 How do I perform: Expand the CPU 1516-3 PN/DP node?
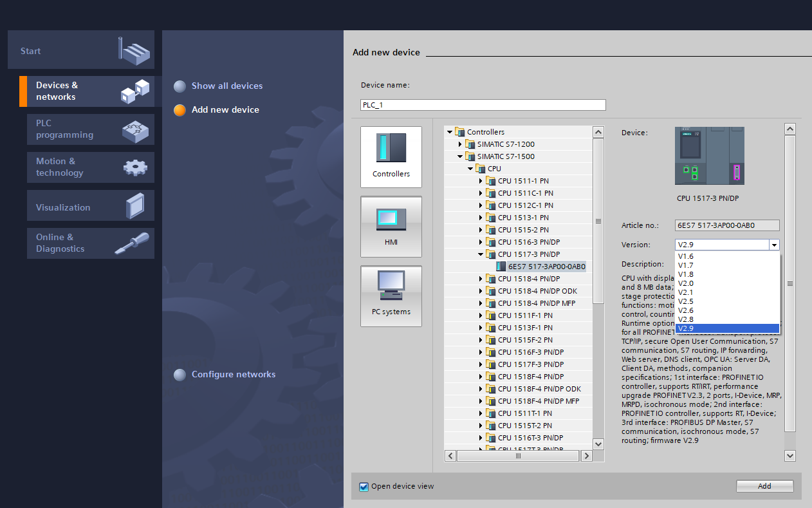click(481, 242)
